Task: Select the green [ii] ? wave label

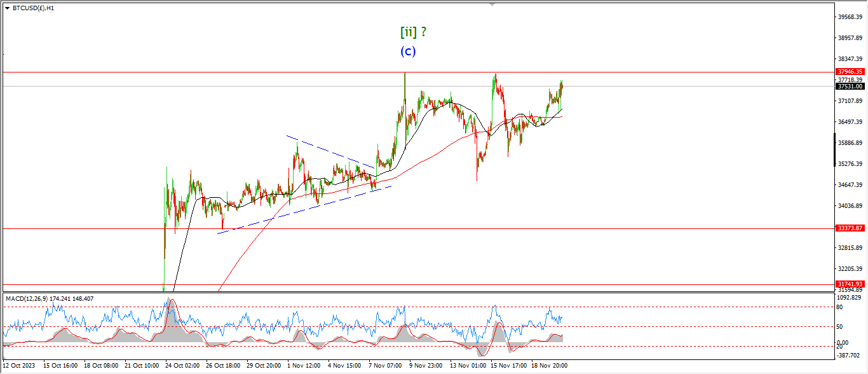Action: click(x=414, y=32)
